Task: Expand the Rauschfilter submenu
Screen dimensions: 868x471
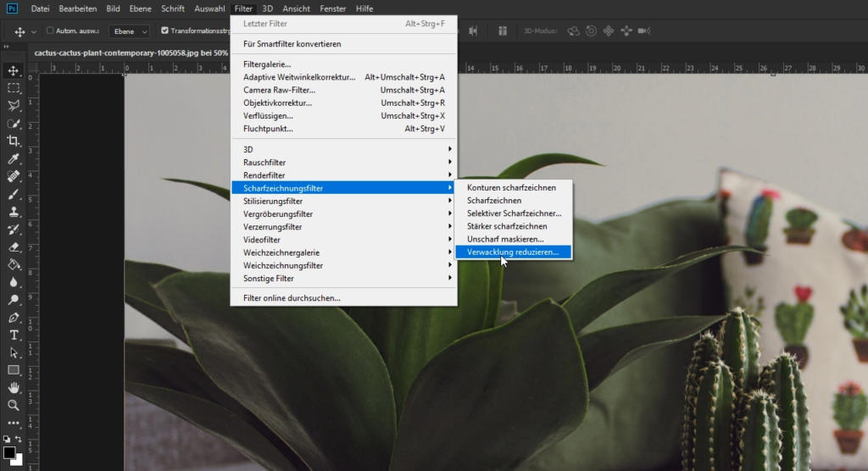Action: click(x=344, y=162)
